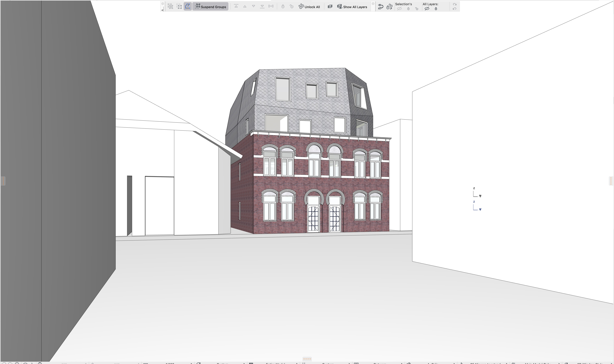Click the Bring Forward triangle icon

tap(245, 6)
